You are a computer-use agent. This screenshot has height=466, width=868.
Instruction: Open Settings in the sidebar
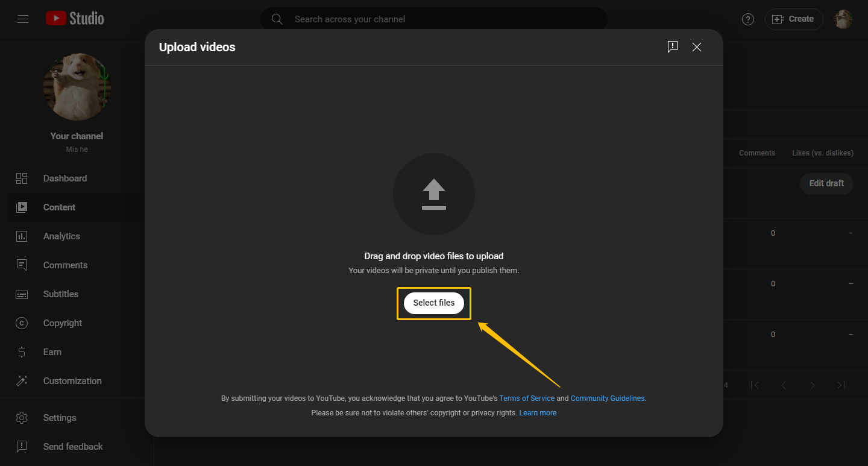click(60, 418)
